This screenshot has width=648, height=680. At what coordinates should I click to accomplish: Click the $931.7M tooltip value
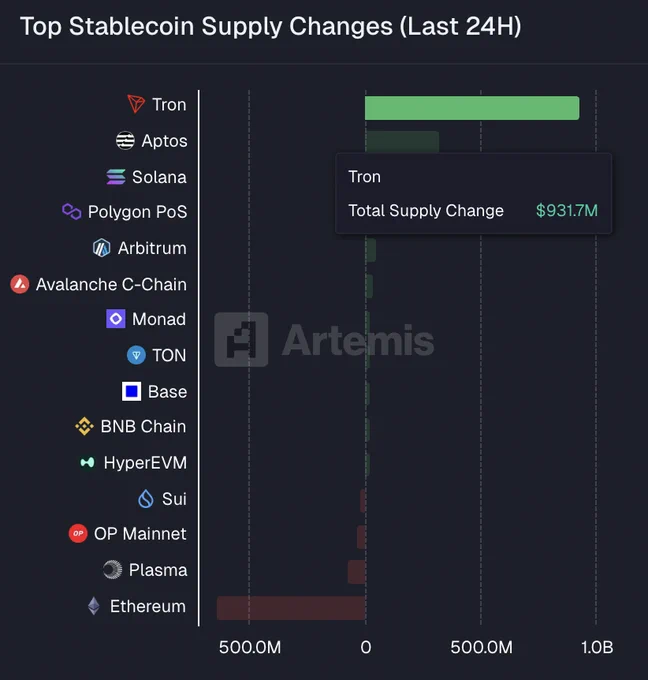tap(567, 211)
